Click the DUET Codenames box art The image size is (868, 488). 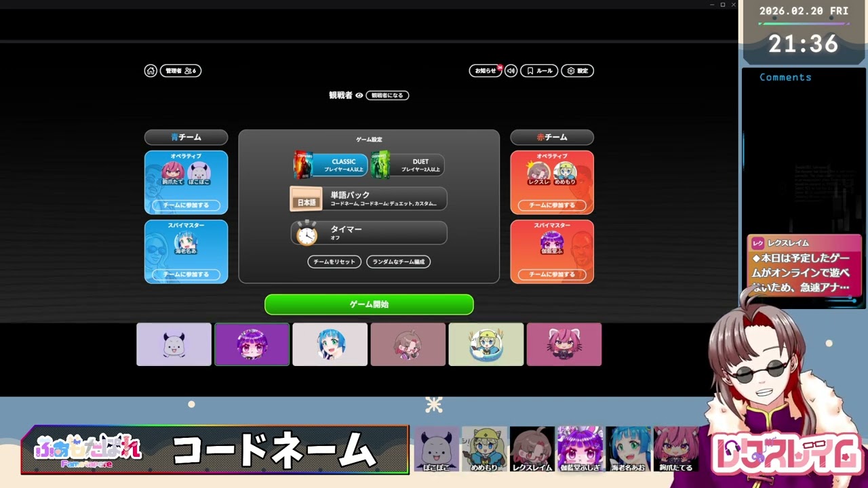coord(380,165)
